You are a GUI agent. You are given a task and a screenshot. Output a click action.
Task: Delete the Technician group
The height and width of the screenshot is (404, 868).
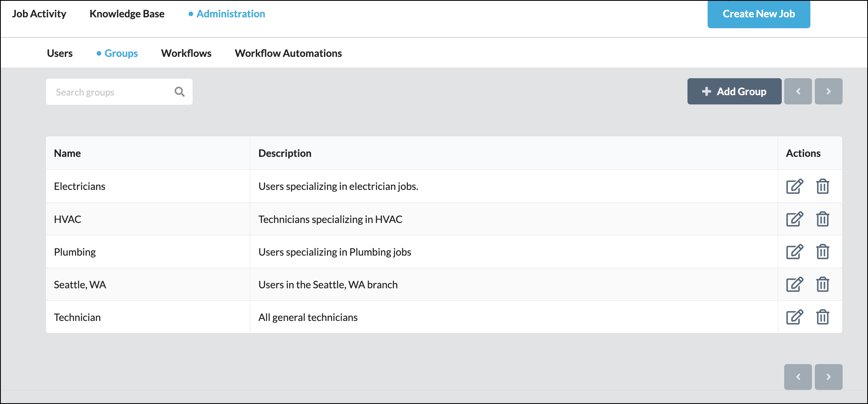pyautogui.click(x=822, y=317)
